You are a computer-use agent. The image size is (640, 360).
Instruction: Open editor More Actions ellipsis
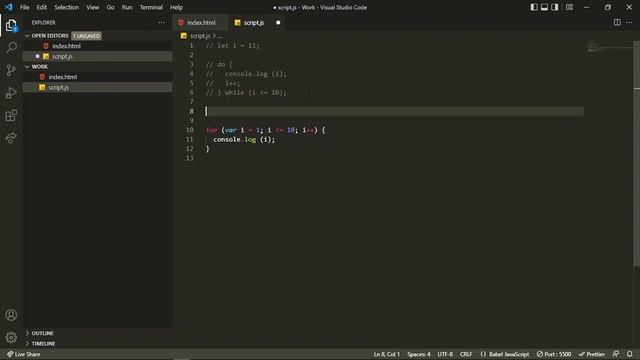(x=629, y=22)
